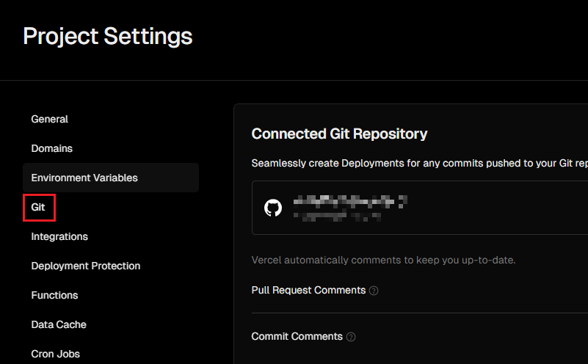This screenshot has height=364, width=588.
Task: Open the Git settings section
Action: pyautogui.click(x=38, y=207)
